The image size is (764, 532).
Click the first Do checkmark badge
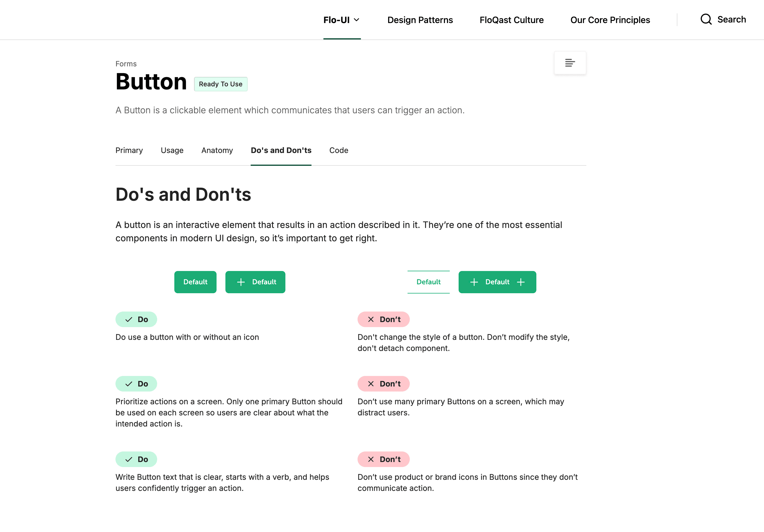tap(136, 319)
